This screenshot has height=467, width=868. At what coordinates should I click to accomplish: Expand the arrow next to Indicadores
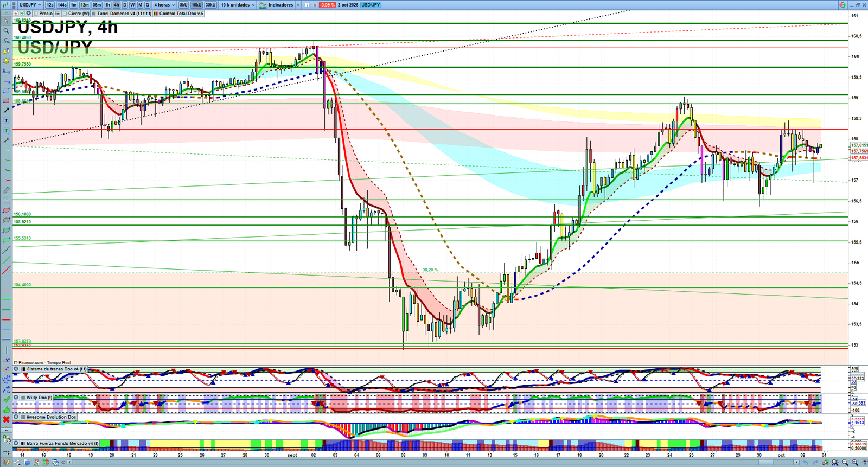click(x=298, y=5)
